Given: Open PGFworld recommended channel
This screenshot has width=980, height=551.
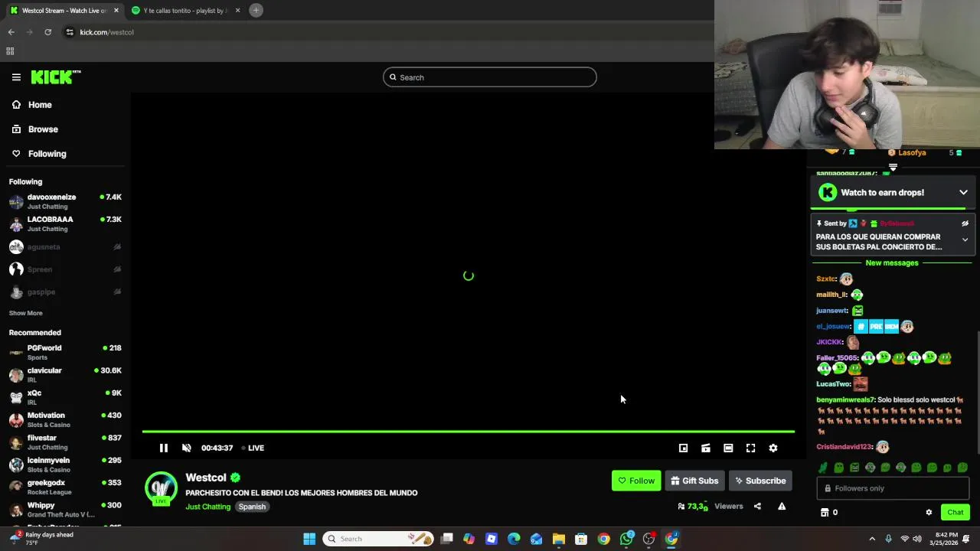Looking at the screenshot, I should 65,352.
